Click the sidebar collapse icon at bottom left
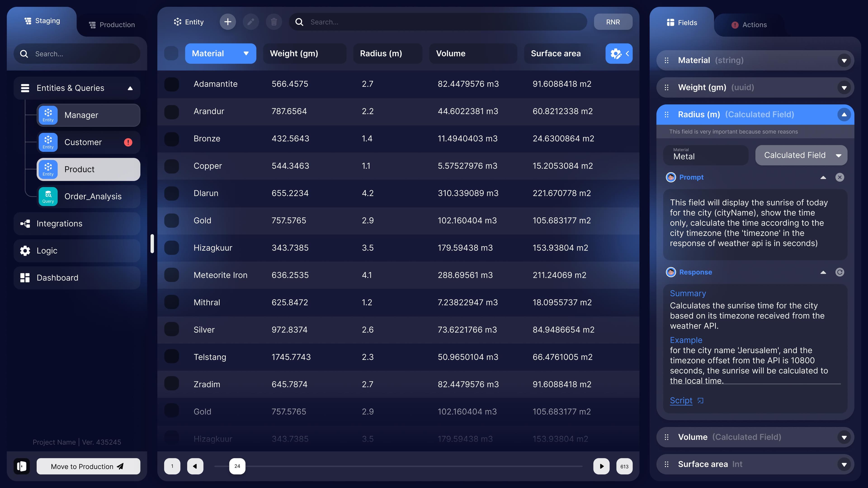This screenshot has width=868, height=488. (x=22, y=466)
